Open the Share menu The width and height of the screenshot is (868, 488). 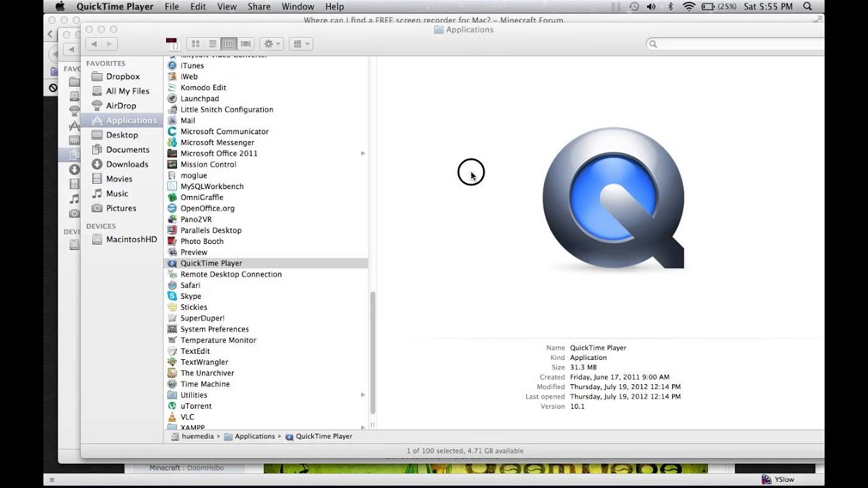[x=259, y=6]
